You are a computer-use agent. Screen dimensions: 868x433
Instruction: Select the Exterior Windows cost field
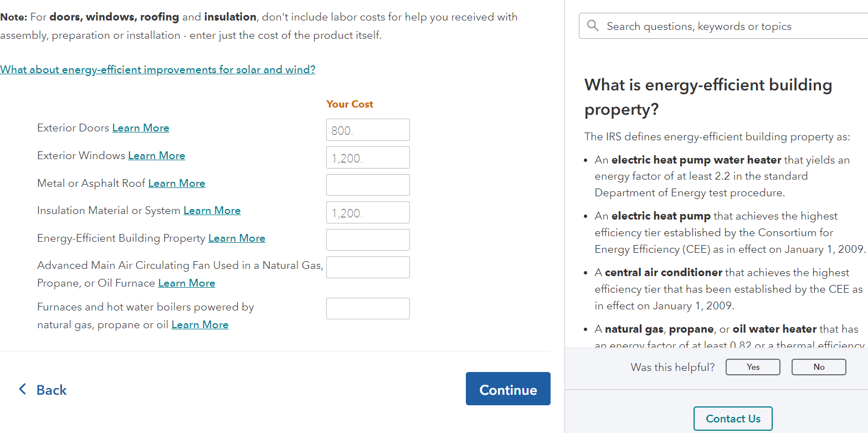[x=368, y=157]
